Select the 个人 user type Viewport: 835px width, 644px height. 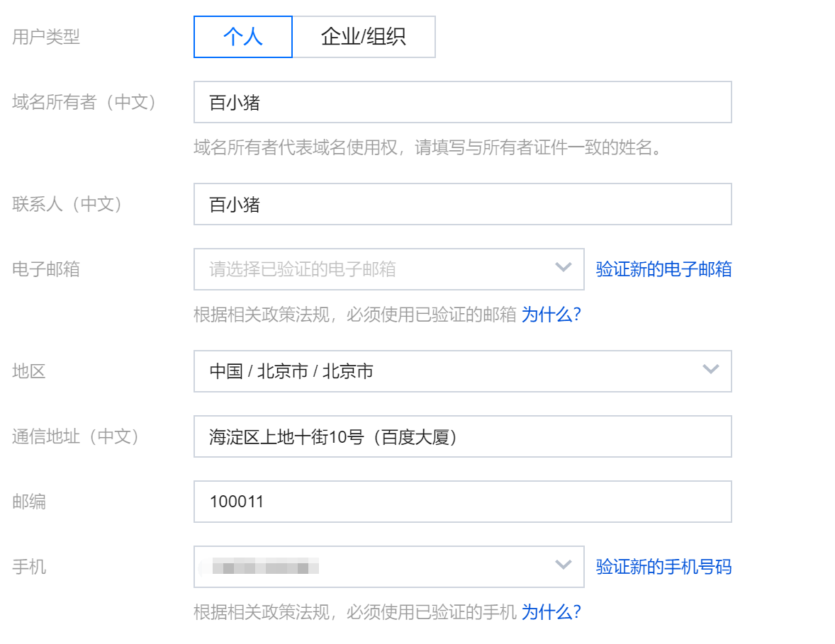pyautogui.click(x=243, y=37)
